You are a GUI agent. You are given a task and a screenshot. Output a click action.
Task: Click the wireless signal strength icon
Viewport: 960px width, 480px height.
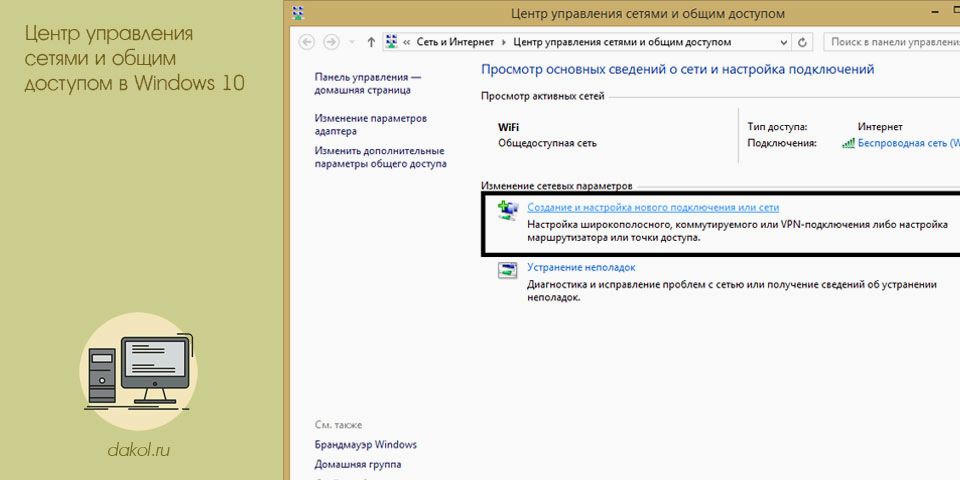click(x=848, y=143)
